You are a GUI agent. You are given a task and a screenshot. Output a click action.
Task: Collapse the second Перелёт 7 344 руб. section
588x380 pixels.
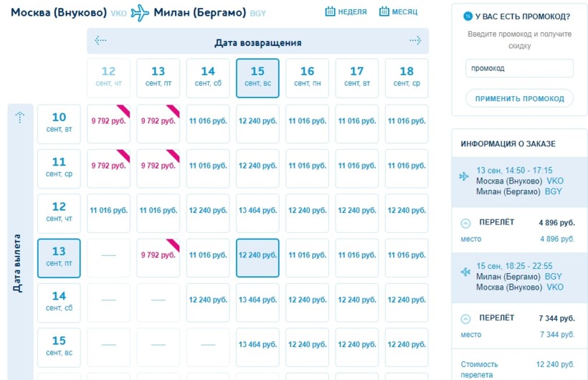tap(466, 318)
